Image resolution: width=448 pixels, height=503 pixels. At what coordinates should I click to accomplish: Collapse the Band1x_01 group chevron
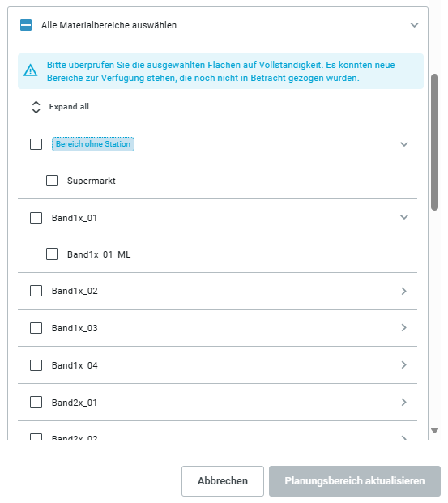pos(404,217)
